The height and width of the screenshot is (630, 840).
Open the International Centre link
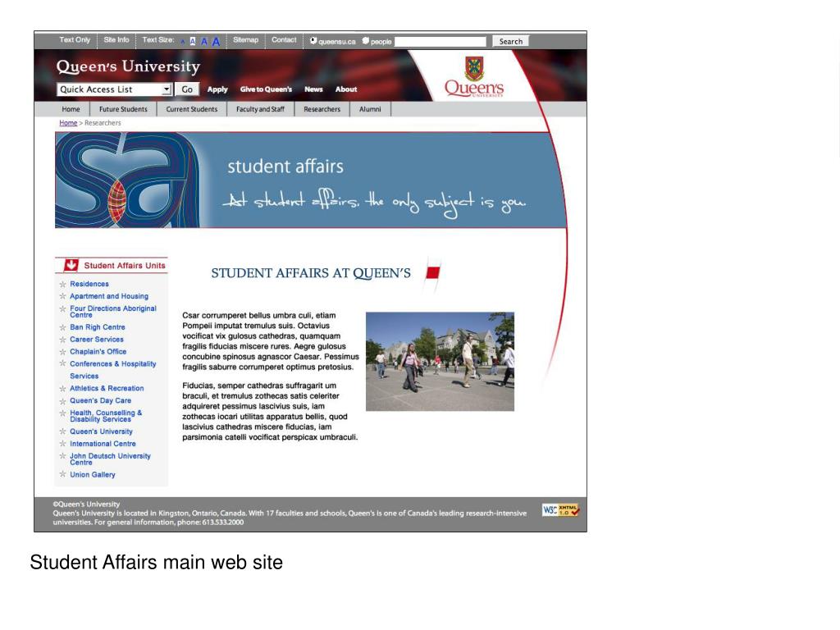coord(103,444)
